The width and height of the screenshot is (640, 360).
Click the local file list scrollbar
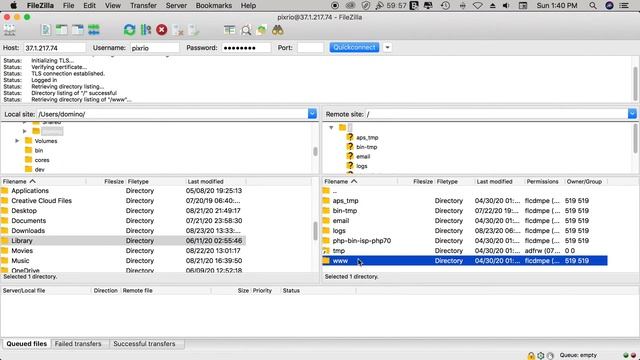pyautogui.click(x=315, y=231)
